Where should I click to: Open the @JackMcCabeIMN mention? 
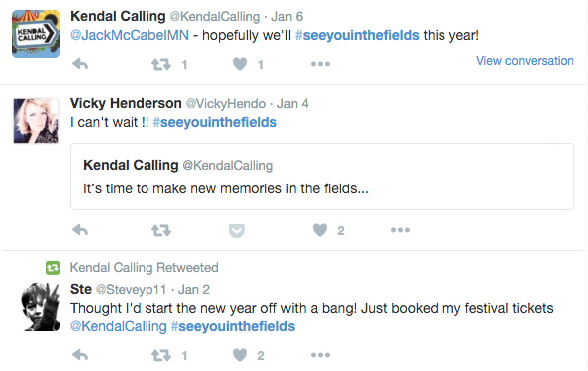click(130, 35)
